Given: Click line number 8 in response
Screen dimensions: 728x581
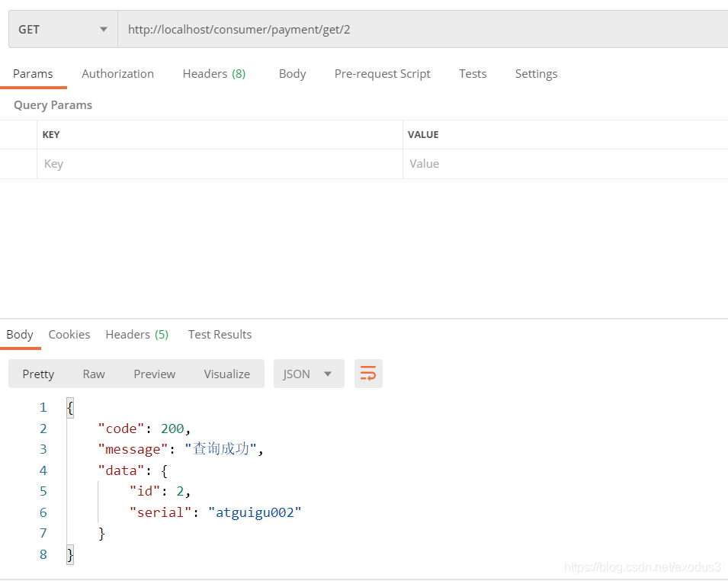Looking at the screenshot, I should tap(43, 554).
